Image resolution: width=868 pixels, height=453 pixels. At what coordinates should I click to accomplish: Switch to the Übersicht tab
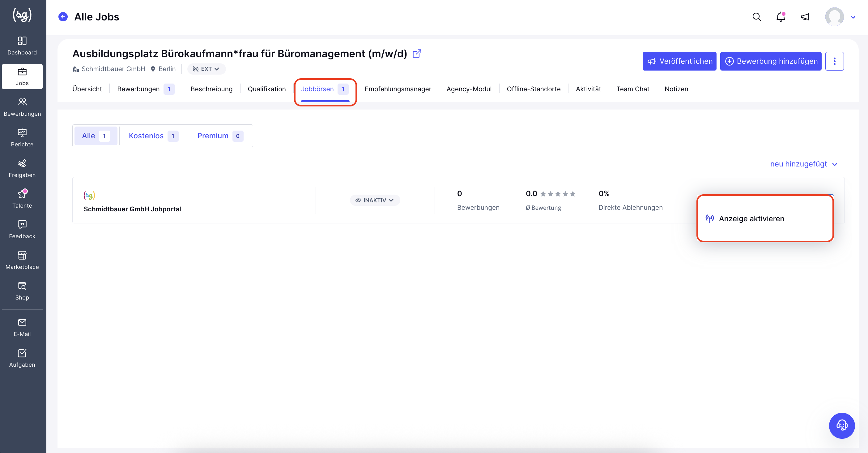point(87,89)
